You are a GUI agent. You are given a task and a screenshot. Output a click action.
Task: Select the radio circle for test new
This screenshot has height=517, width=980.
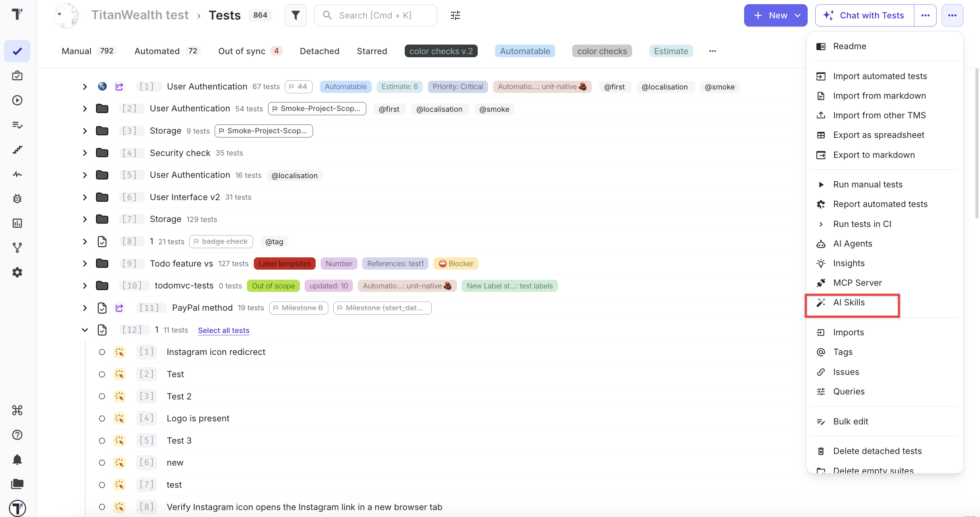102,463
